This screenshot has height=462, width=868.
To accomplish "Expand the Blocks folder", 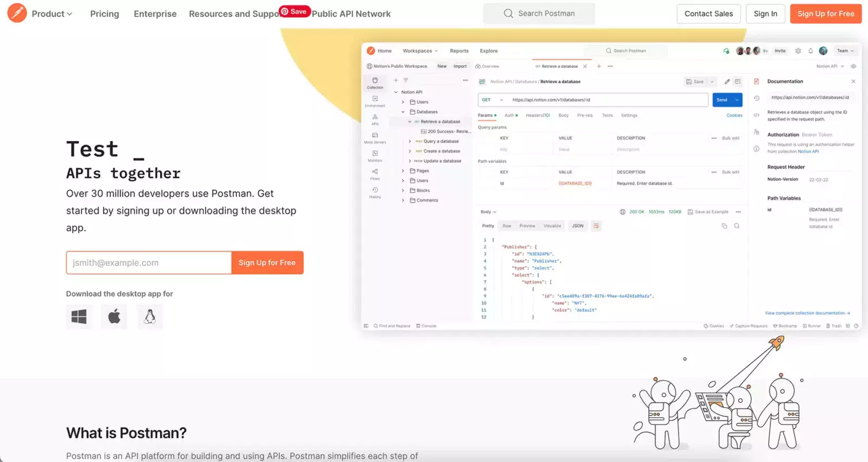I will 403,190.
